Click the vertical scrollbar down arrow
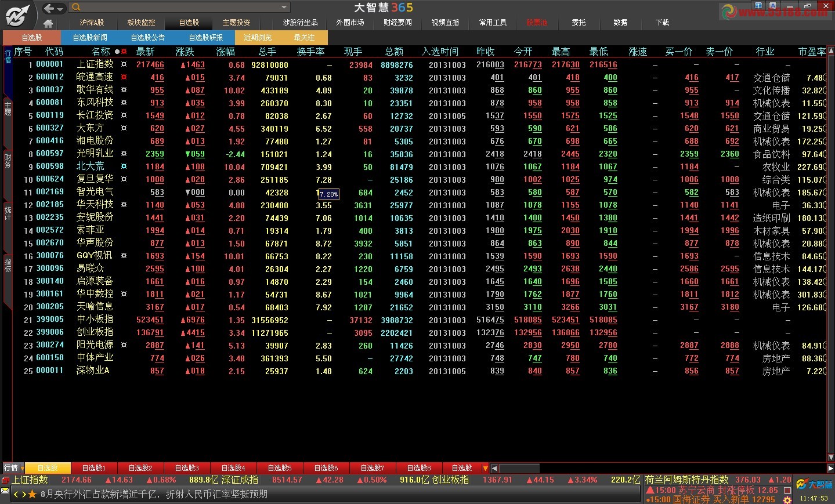 click(x=831, y=457)
